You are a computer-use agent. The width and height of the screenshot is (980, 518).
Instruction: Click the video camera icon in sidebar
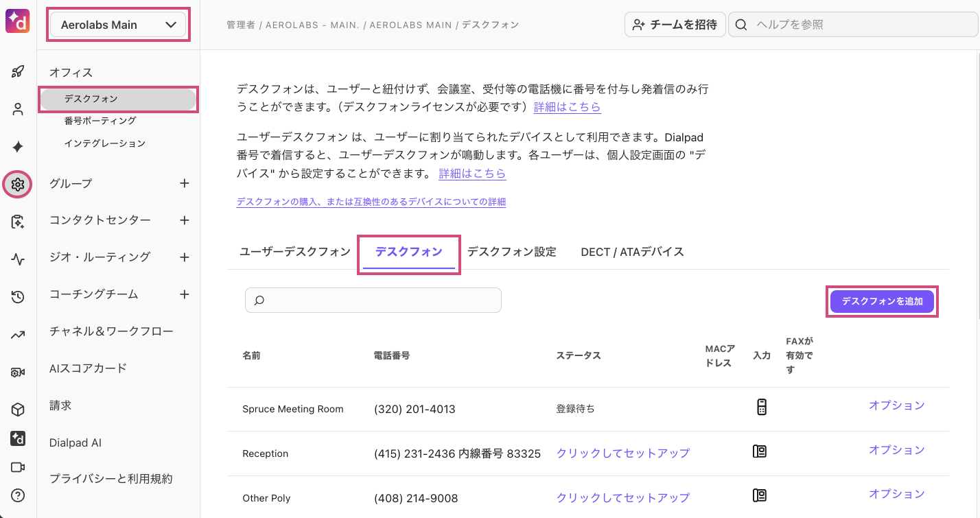tap(18, 467)
